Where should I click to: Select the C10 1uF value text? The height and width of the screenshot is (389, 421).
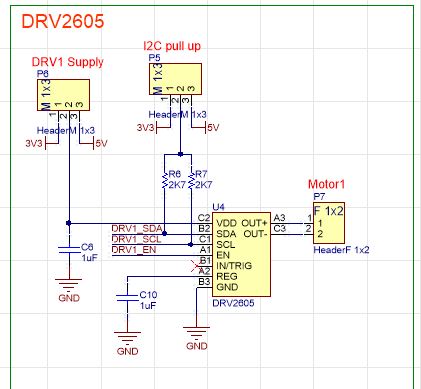coord(148,306)
